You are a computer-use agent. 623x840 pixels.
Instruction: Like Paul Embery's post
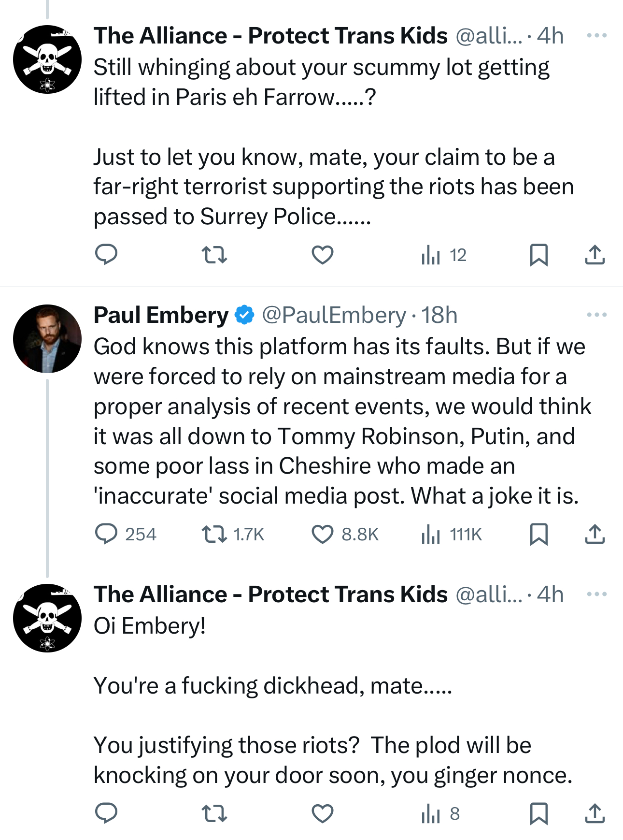coord(322,534)
